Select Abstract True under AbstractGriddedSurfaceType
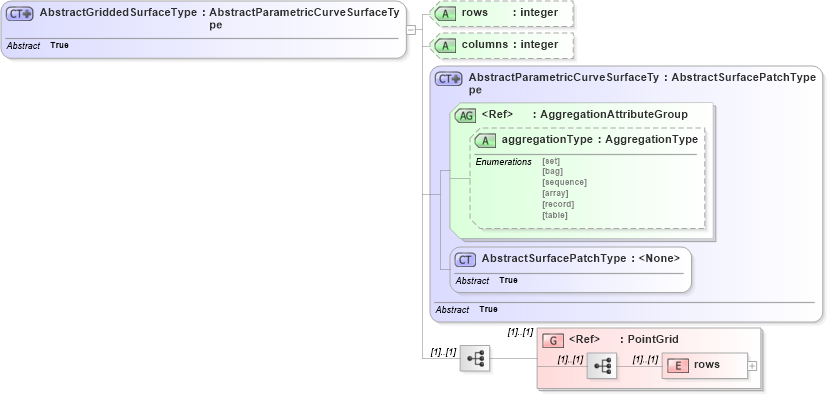The image size is (827, 394). [x=37, y=46]
